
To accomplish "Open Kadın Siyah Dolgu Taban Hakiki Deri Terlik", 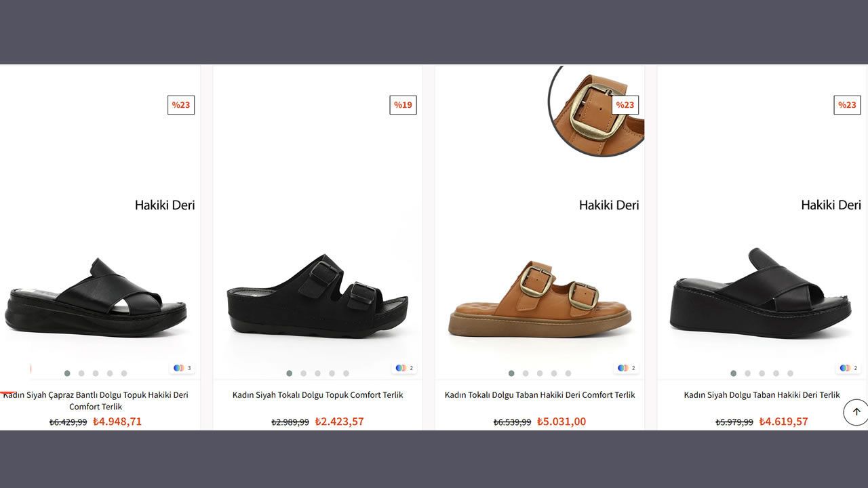I will [x=762, y=394].
